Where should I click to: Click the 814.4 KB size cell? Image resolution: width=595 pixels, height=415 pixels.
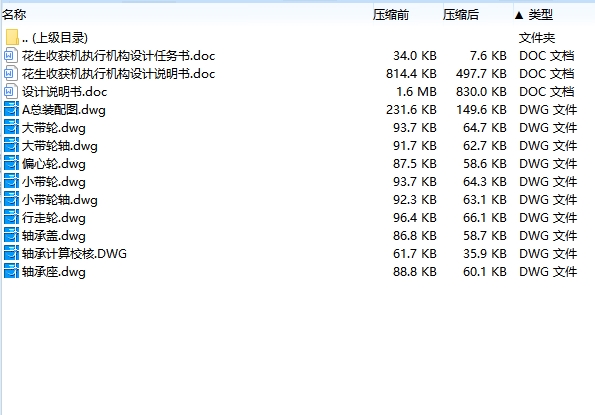(411, 74)
